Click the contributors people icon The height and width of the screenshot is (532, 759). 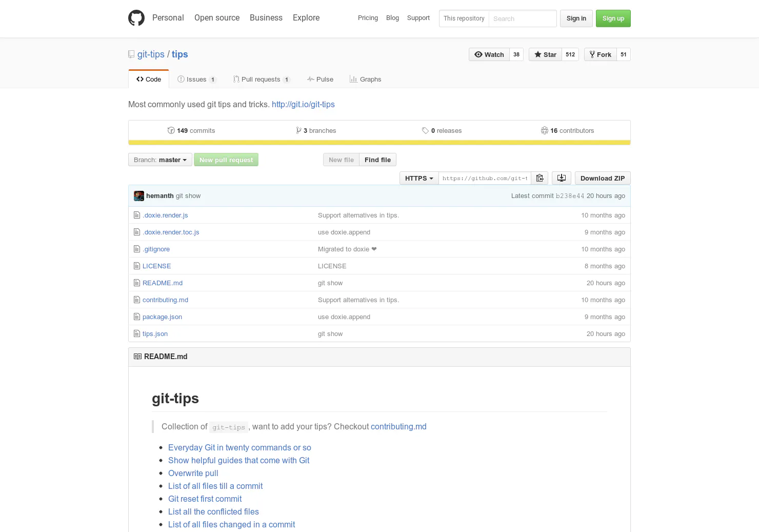pyautogui.click(x=545, y=130)
